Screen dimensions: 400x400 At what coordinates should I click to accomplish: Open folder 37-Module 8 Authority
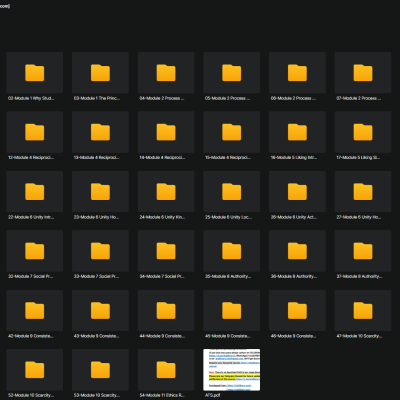363,251
